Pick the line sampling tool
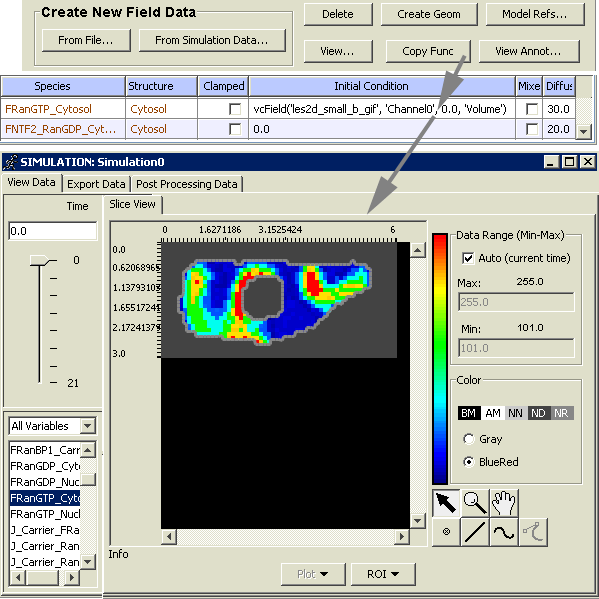The width and height of the screenshot is (599, 599). pos(475,532)
